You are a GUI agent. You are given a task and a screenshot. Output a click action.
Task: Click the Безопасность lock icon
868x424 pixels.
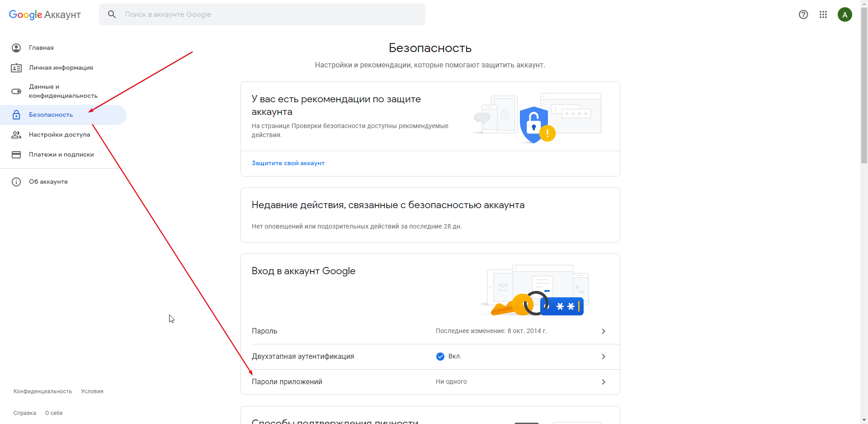click(x=16, y=115)
